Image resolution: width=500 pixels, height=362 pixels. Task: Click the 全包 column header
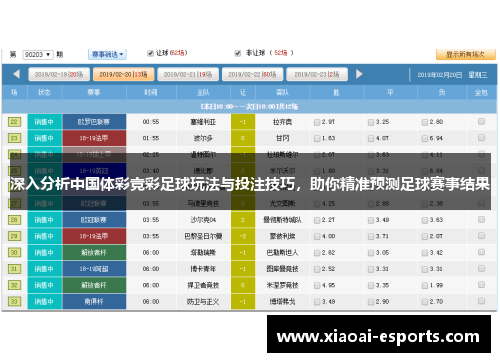[x=481, y=92]
